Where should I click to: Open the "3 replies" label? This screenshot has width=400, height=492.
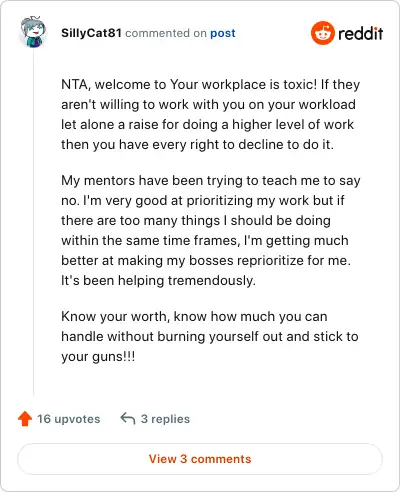165,419
